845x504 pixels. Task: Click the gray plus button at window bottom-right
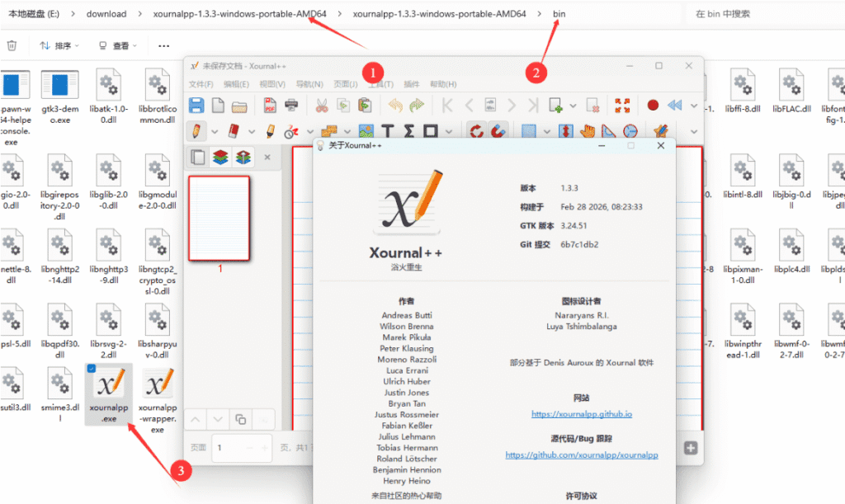tap(691, 448)
